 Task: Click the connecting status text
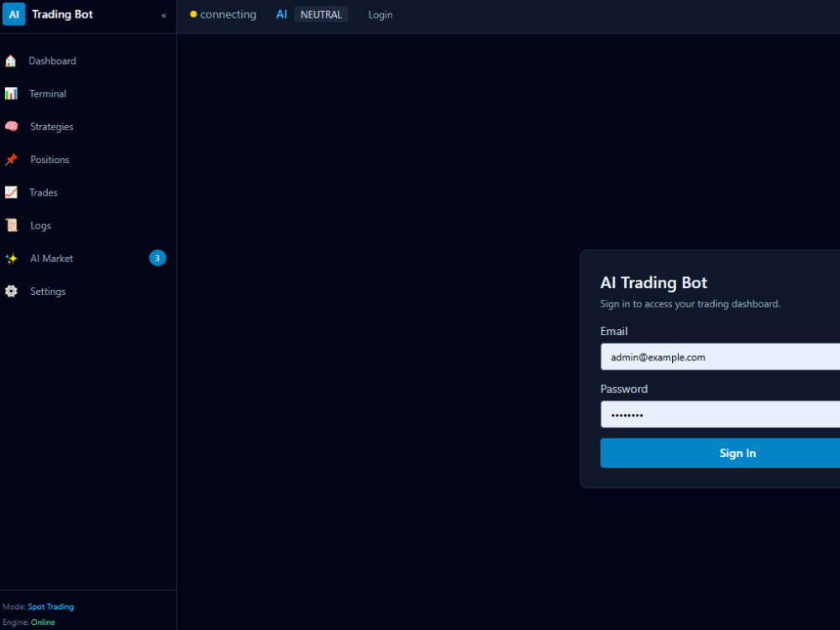point(228,14)
